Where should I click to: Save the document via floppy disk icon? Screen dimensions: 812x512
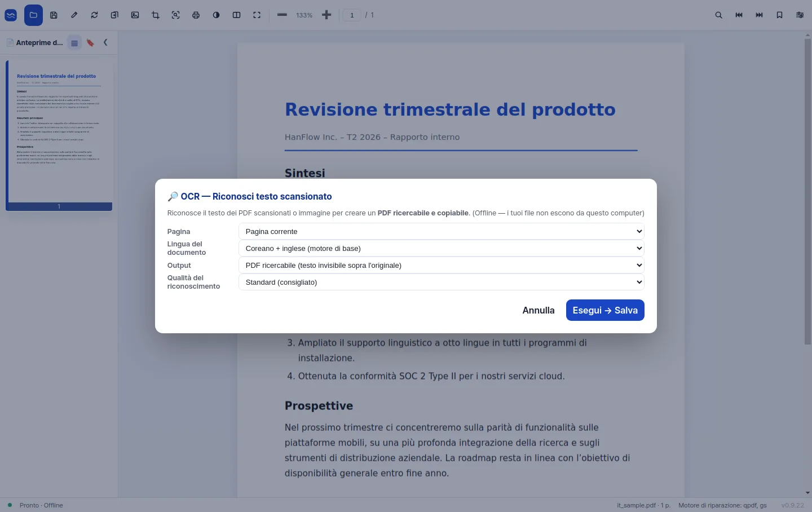[54, 15]
